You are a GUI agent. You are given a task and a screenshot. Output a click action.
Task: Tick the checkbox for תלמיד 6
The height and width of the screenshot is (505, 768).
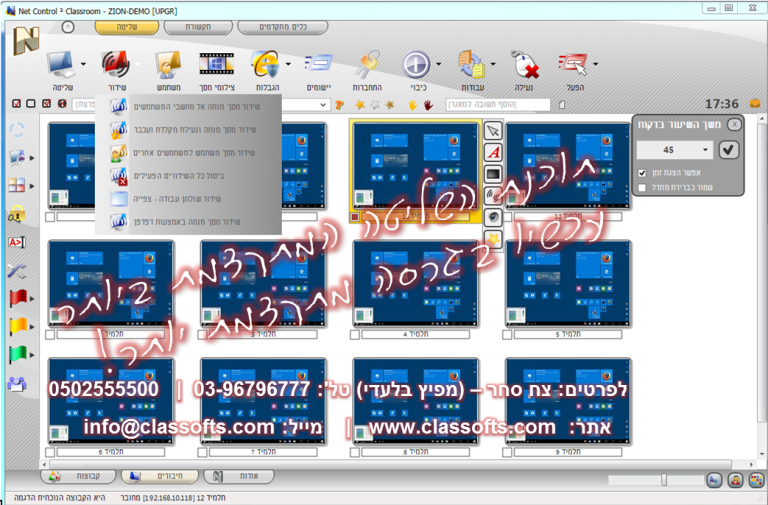[x=50, y=453]
